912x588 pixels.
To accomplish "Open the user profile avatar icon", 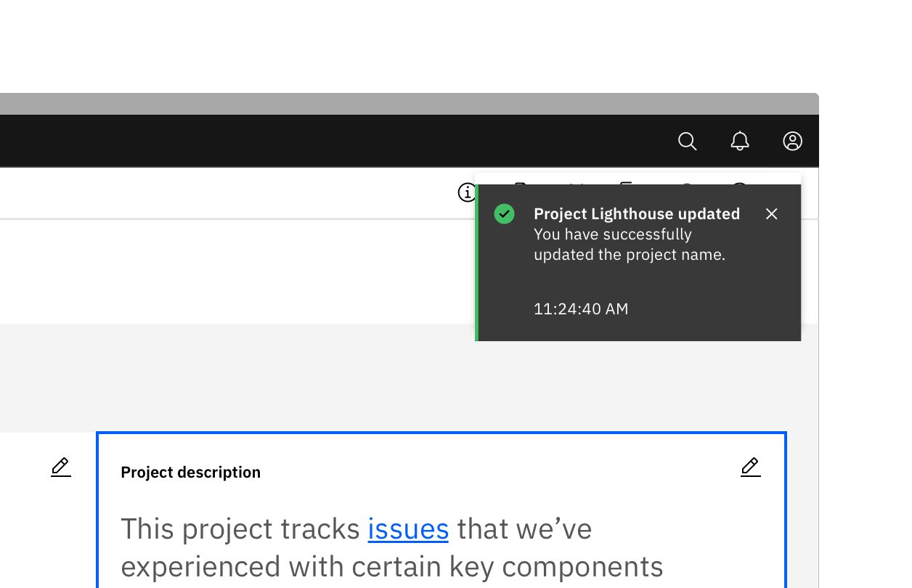I will click(x=792, y=141).
